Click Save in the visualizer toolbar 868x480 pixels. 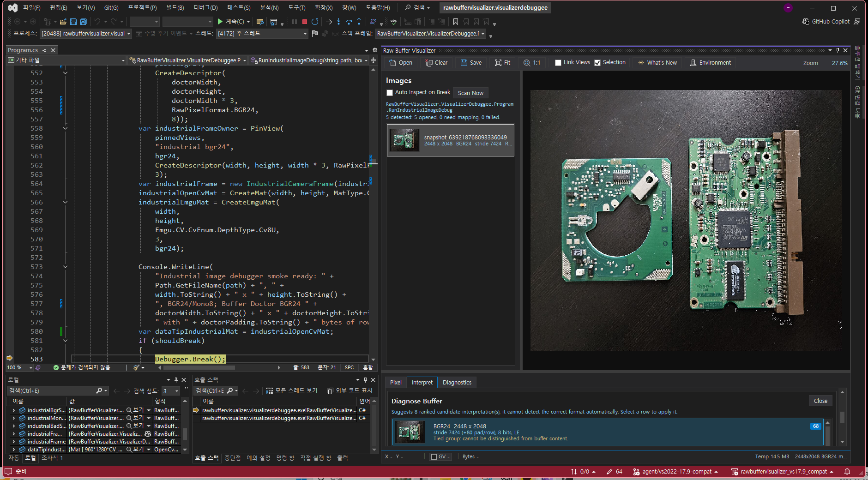tap(471, 63)
